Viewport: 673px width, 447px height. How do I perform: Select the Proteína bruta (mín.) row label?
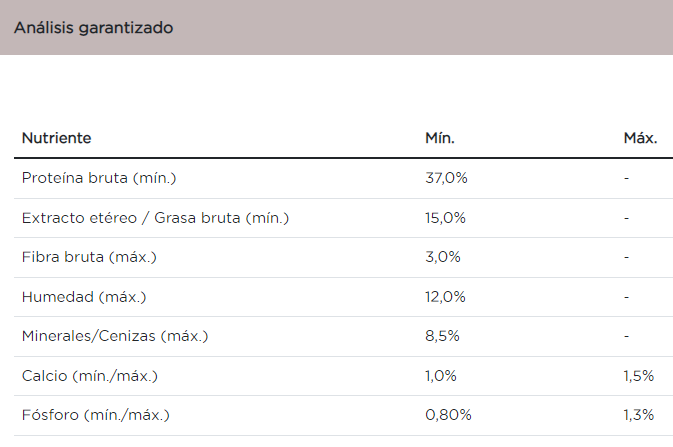[99, 178]
